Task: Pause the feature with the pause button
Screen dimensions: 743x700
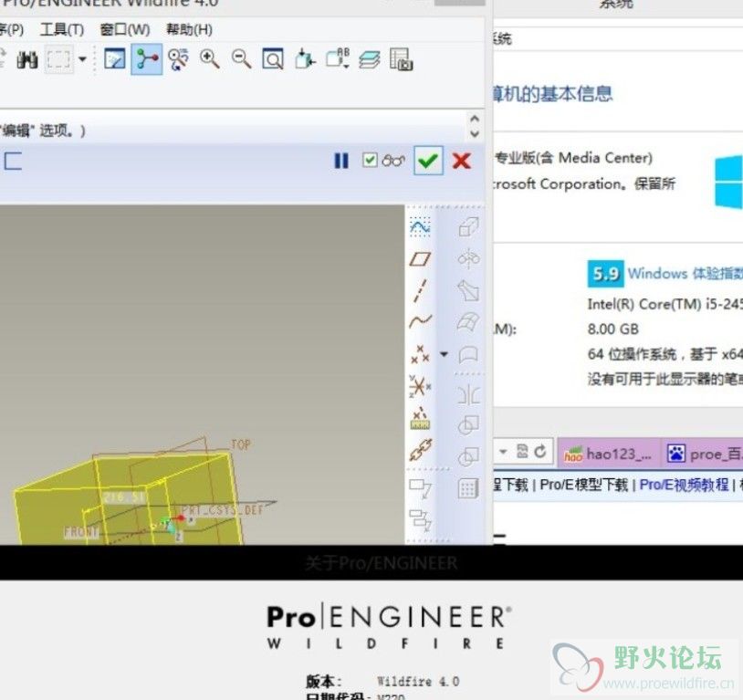Action: (341, 161)
